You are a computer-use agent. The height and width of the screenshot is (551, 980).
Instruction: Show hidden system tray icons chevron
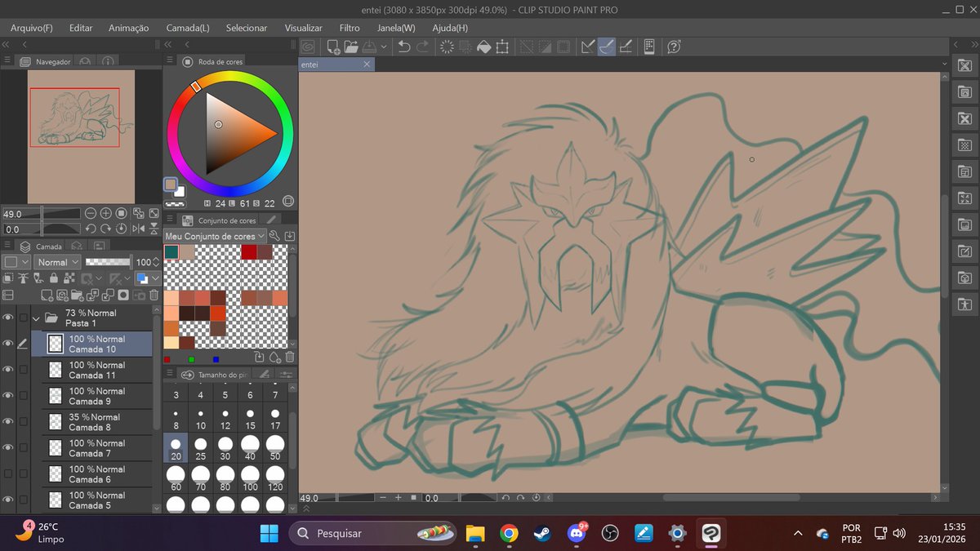click(x=798, y=533)
